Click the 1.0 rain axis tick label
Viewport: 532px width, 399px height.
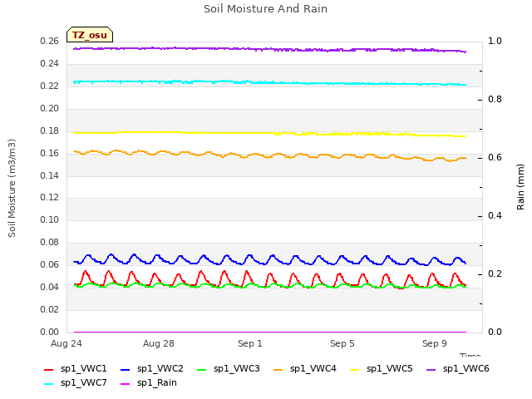click(495, 42)
